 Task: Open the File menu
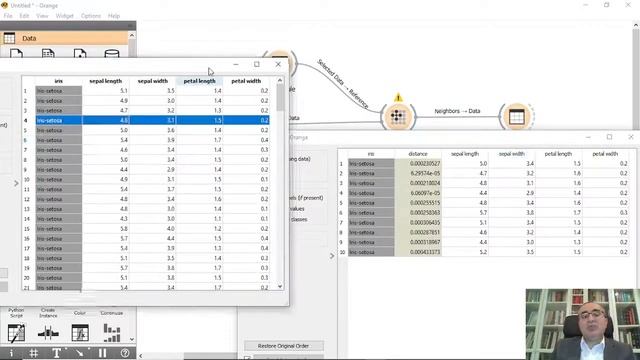click(x=8, y=16)
